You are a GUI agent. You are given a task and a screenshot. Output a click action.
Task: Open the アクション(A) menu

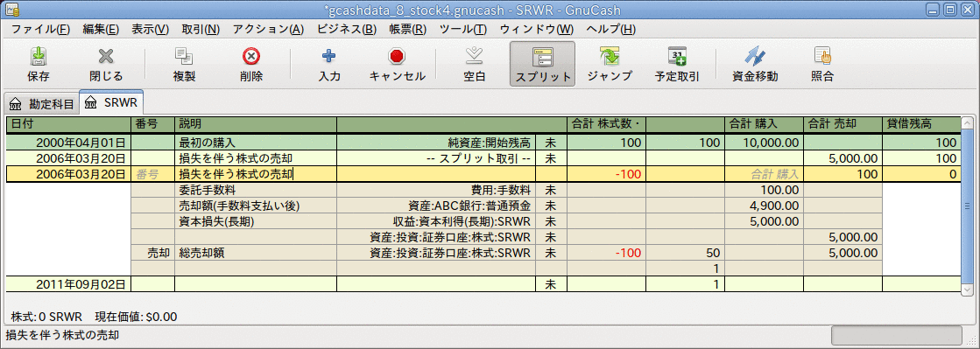click(268, 30)
